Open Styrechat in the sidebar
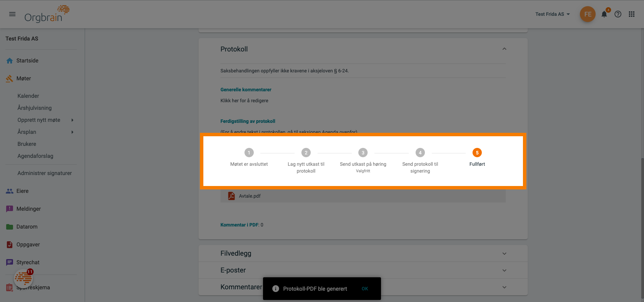The height and width of the screenshot is (302, 644). 28,263
